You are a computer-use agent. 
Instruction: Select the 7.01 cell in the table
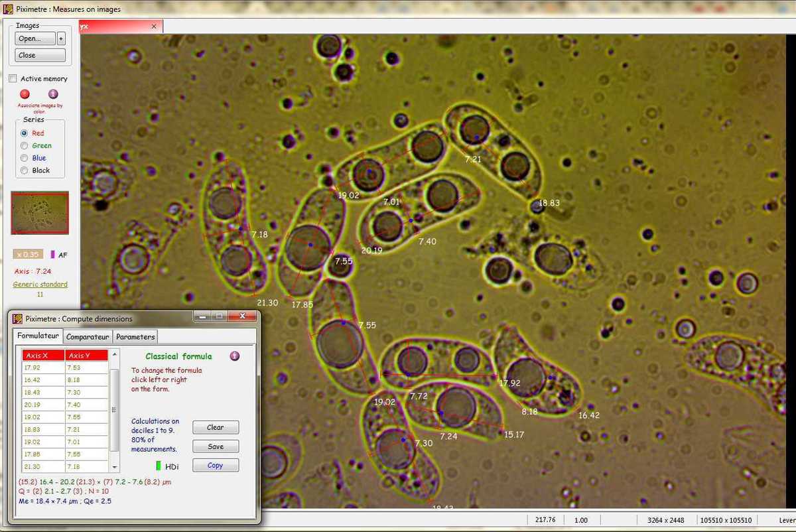(x=86, y=442)
